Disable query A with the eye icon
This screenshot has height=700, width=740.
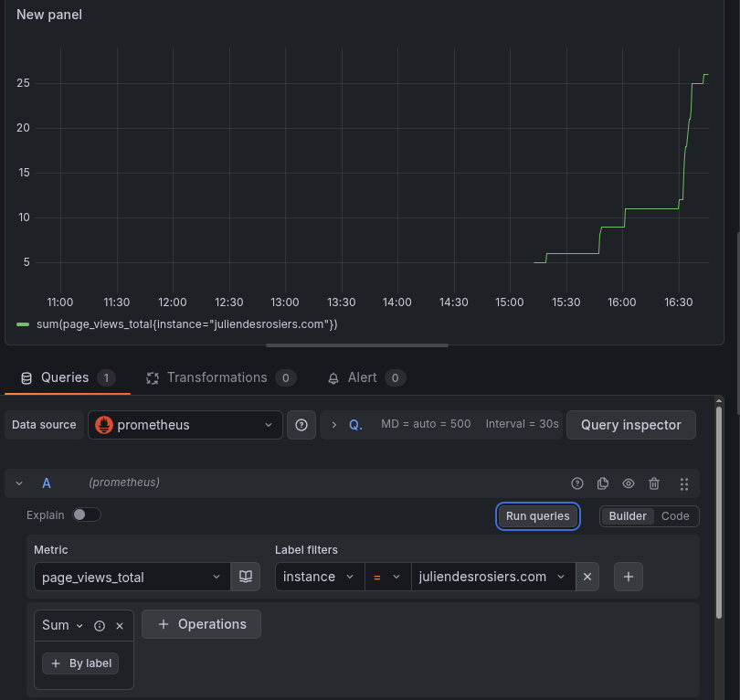click(x=629, y=483)
